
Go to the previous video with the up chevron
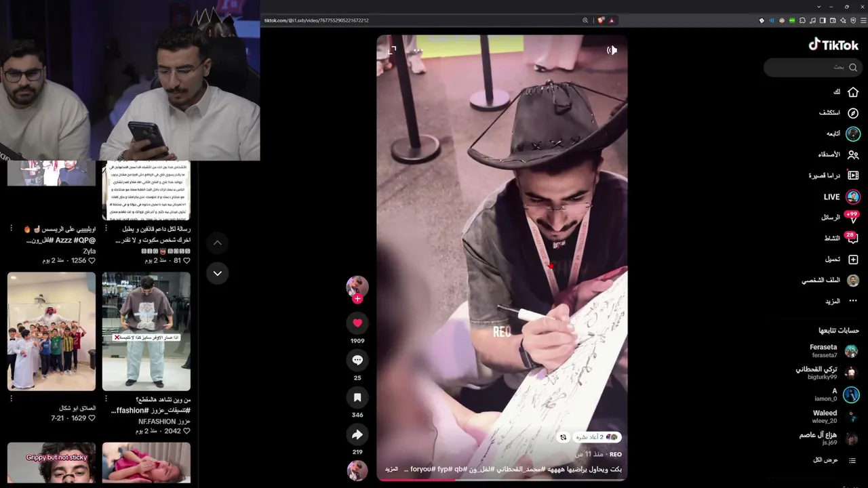tap(217, 243)
